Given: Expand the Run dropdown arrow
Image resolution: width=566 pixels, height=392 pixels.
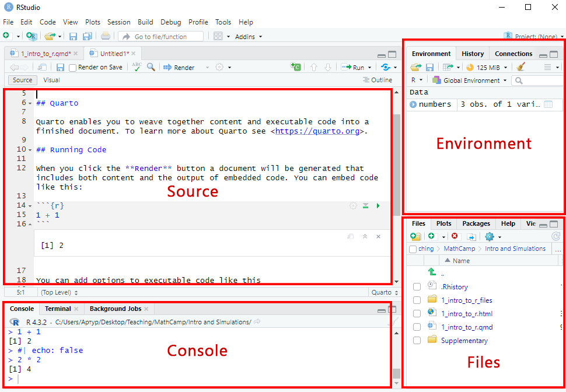Looking at the screenshot, I should [x=369, y=68].
